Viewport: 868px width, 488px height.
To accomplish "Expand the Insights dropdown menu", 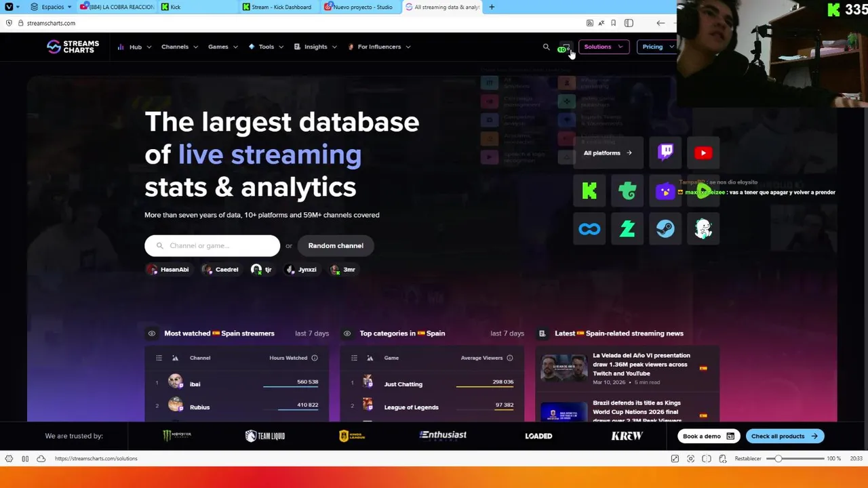I will point(315,47).
